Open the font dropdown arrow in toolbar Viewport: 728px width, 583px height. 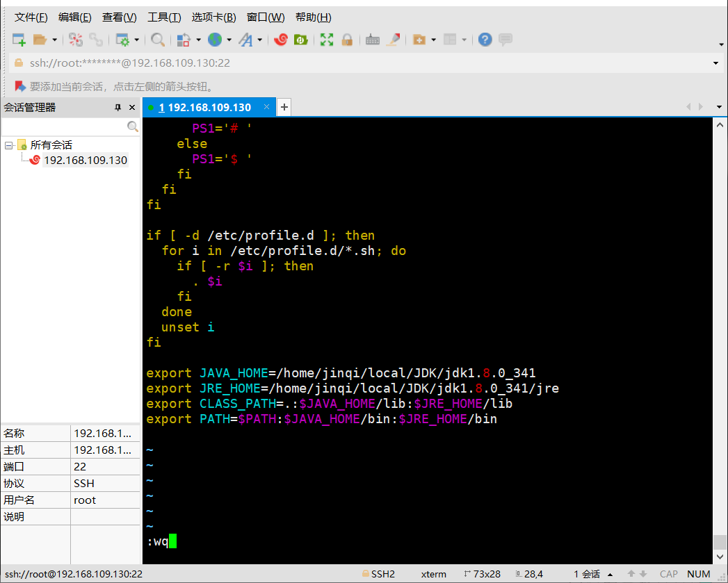click(x=260, y=40)
